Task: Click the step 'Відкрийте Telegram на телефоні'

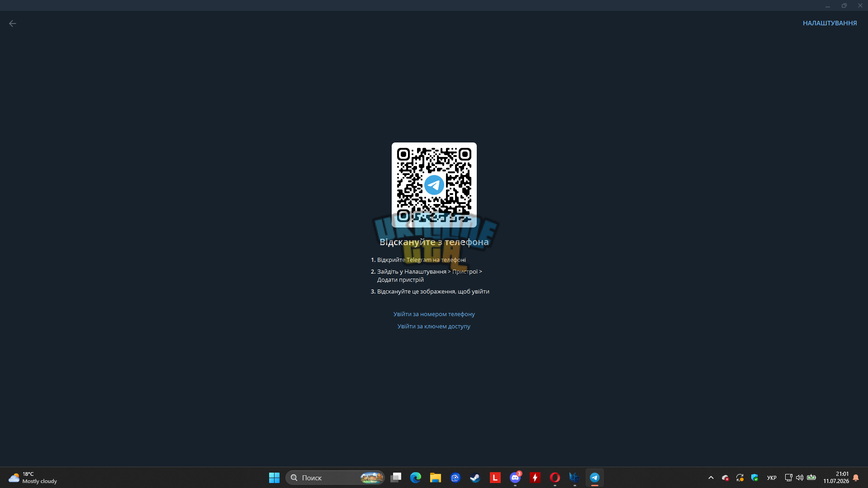Action: click(421, 260)
